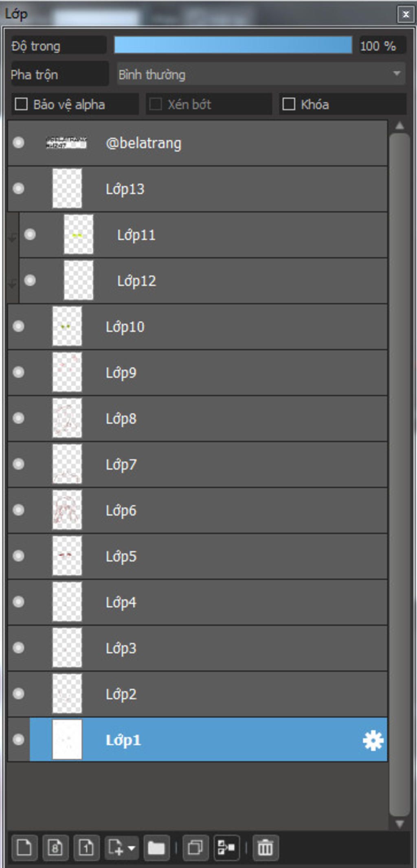417x868 pixels.
Task: Click the scroll up arrow of layer list
Action: tap(399, 126)
